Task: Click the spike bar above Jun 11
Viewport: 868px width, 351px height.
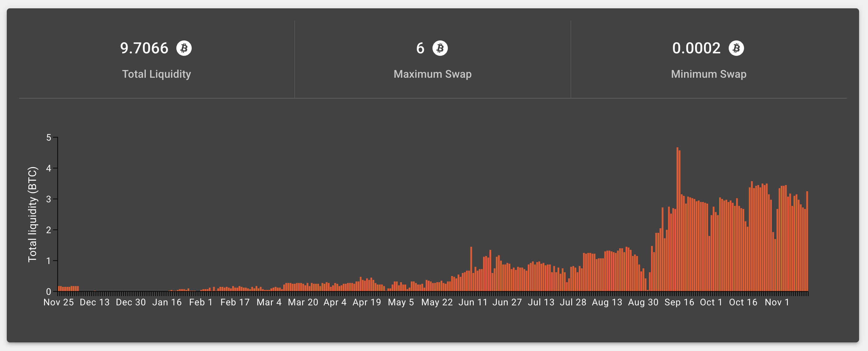Action: [471, 269]
